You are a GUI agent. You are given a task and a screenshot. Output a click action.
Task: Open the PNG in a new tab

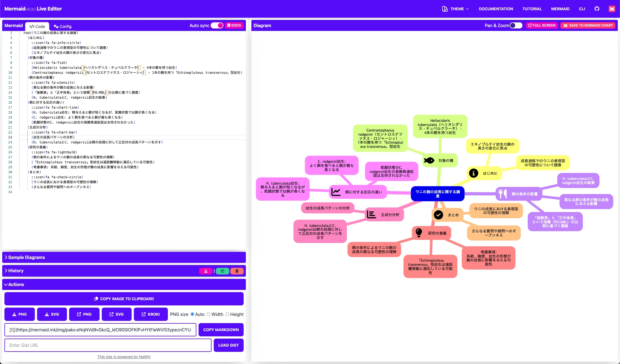point(84,314)
